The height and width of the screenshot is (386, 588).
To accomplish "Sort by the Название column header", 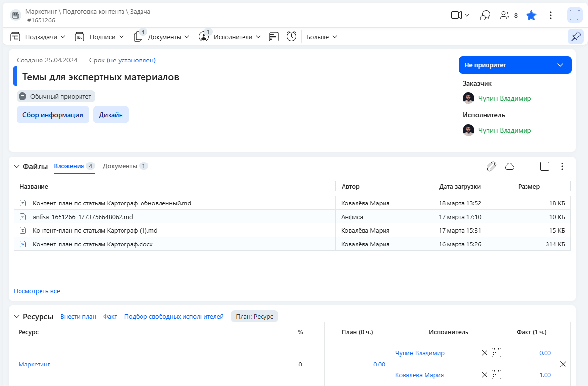I will [x=34, y=187].
